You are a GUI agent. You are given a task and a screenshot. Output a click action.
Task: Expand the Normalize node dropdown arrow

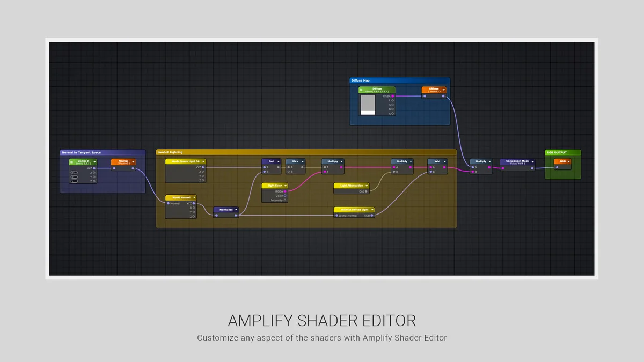click(236, 210)
